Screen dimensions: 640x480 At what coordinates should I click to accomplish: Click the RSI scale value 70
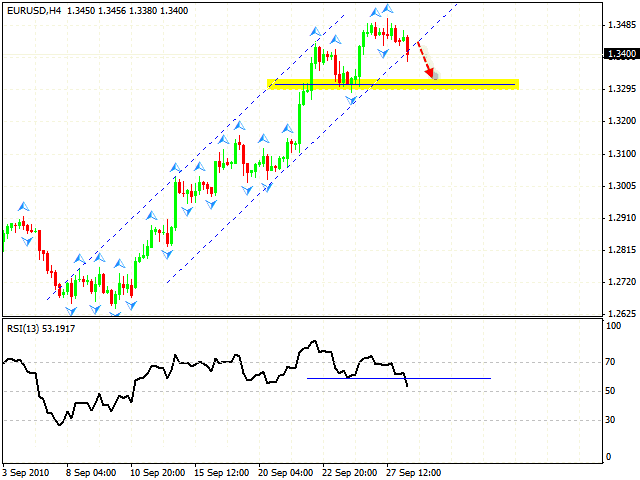610,362
